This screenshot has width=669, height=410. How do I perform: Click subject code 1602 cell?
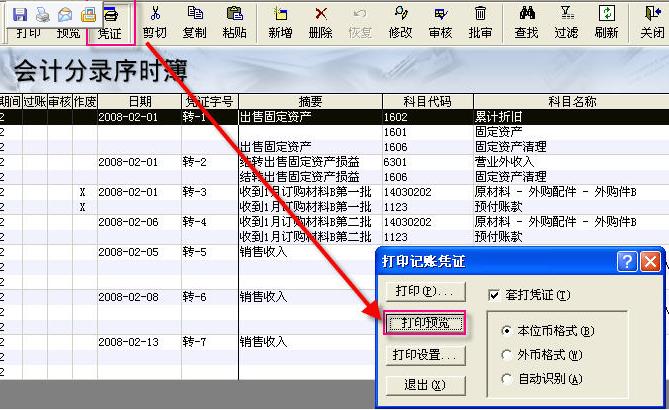428,117
